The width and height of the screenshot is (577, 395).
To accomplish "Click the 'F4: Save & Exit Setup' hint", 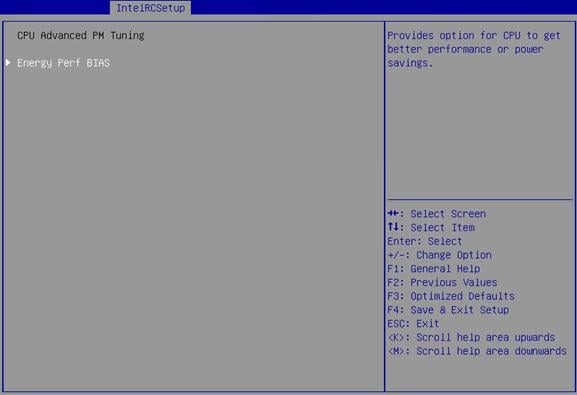I will pyautogui.click(x=448, y=310).
